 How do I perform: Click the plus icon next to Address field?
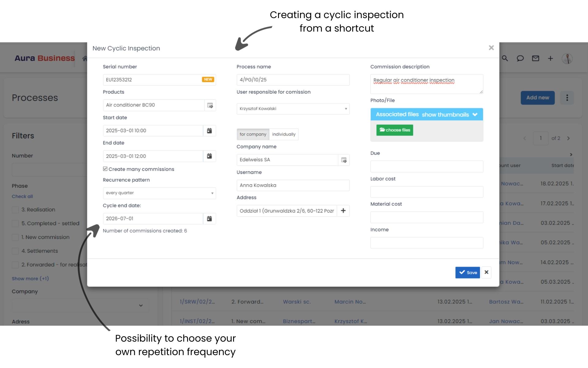coord(344,211)
